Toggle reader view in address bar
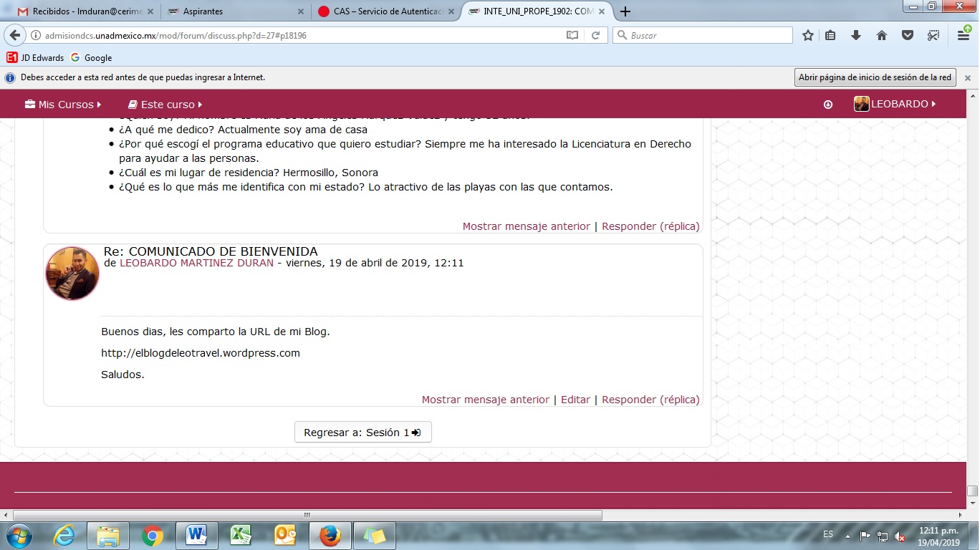This screenshot has width=980, height=550. (x=572, y=35)
